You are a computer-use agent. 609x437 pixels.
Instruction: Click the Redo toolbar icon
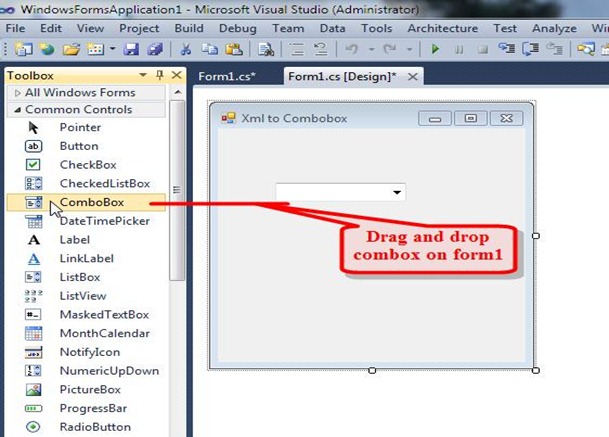[x=390, y=49]
